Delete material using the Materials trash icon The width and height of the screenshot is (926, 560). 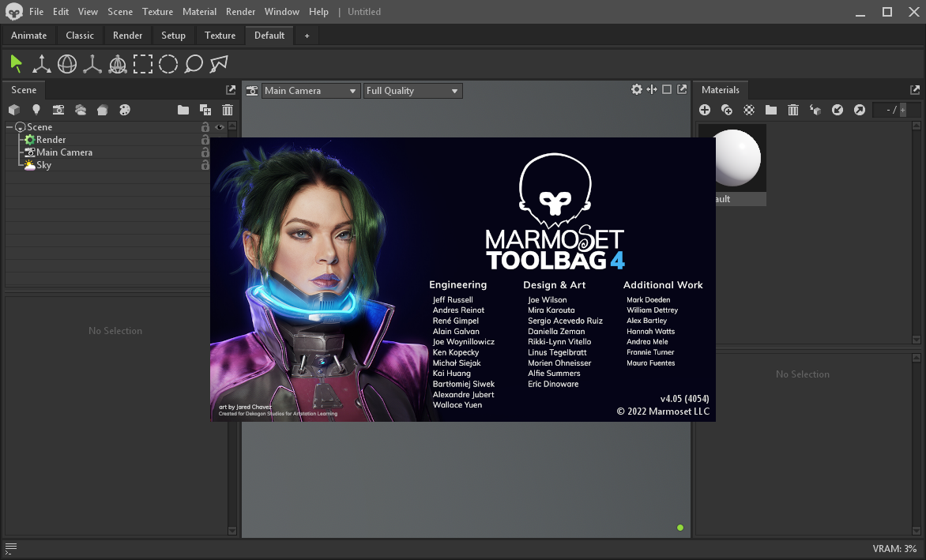click(793, 110)
